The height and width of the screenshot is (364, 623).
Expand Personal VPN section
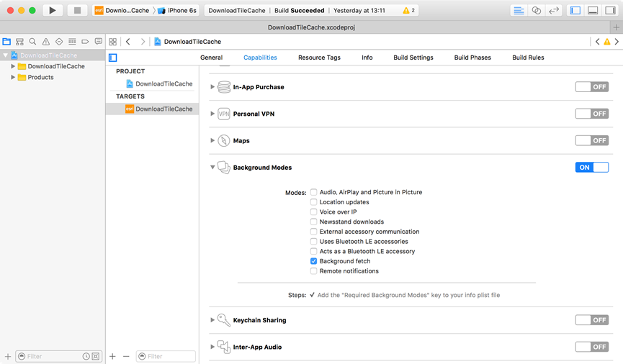pyautogui.click(x=212, y=114)
